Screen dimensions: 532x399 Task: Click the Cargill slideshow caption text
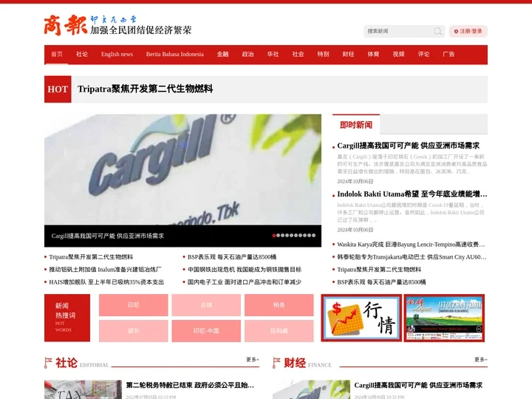pos(108,236)
